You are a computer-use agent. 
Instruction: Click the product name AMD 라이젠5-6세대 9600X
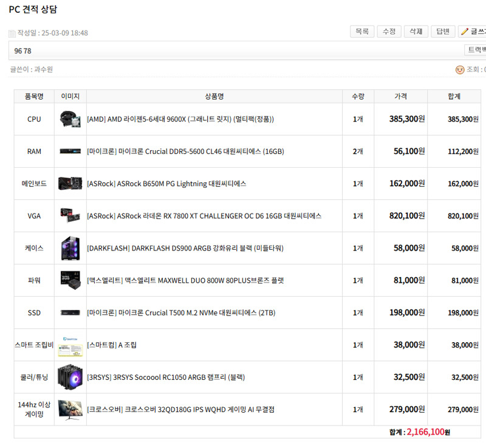pyautogui.click(x=180, y=119)
